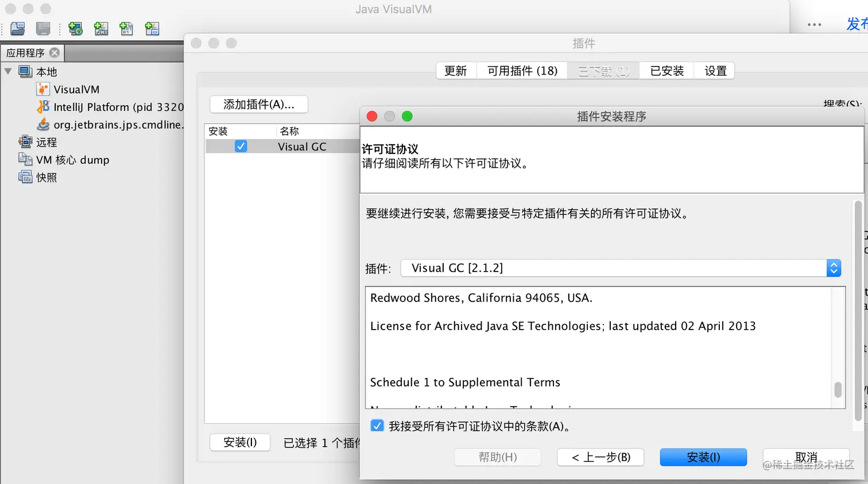Viewport: 868px width, 484px height.
Task: Click the Java cup icon for org.jetbrains.jps.cmdline
Action: pos(43,124)
